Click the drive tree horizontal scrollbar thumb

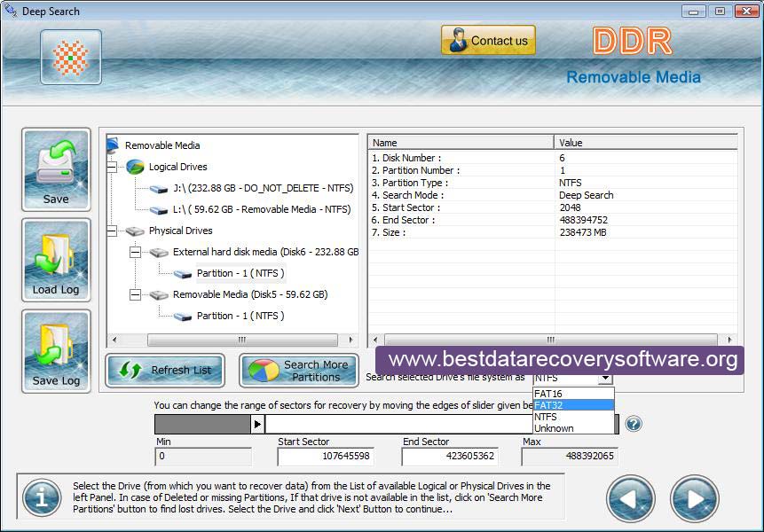tap(242, 340)
